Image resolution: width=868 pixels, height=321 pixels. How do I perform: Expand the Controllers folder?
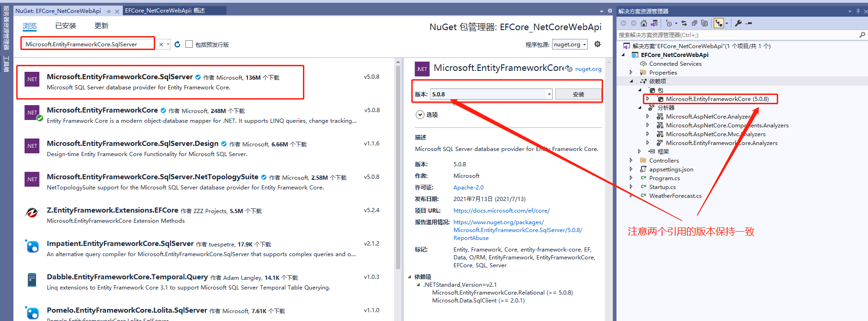coord(631,160)
